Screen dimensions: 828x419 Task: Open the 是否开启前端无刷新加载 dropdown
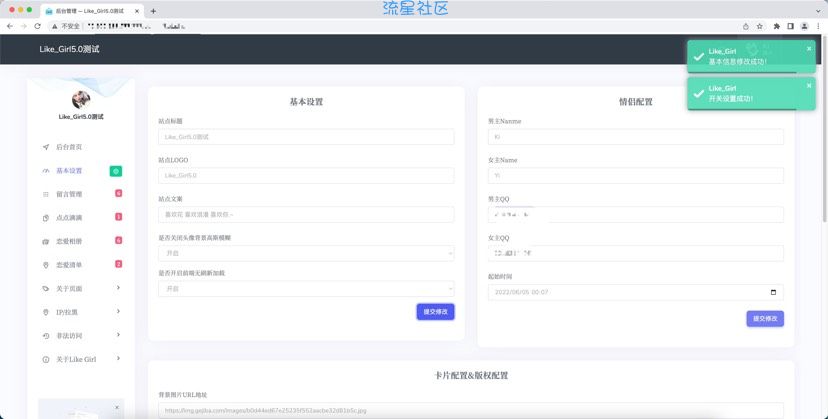click(x=306, y=289)
